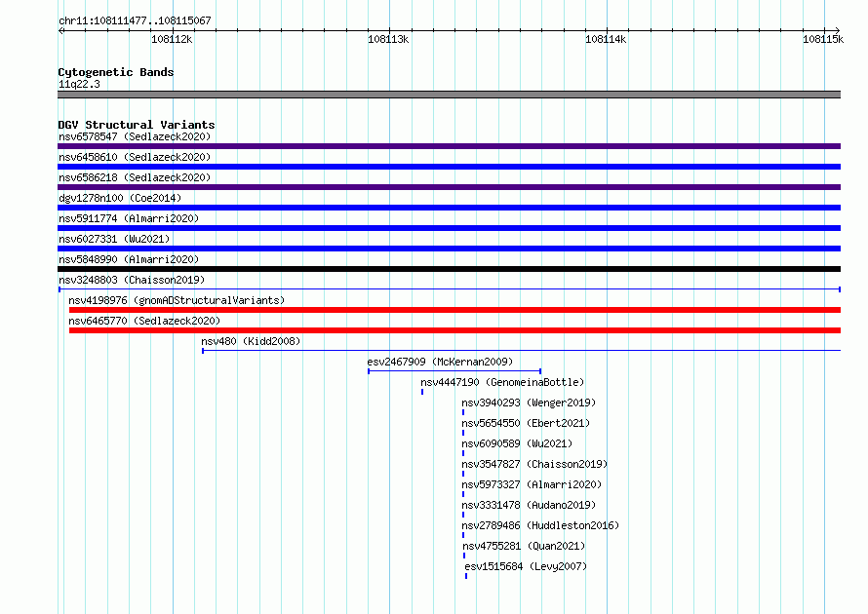Open the nsv6465770 (Sedlazeck2020) label
The image size is (868, 614).
[x=144, y=321]
